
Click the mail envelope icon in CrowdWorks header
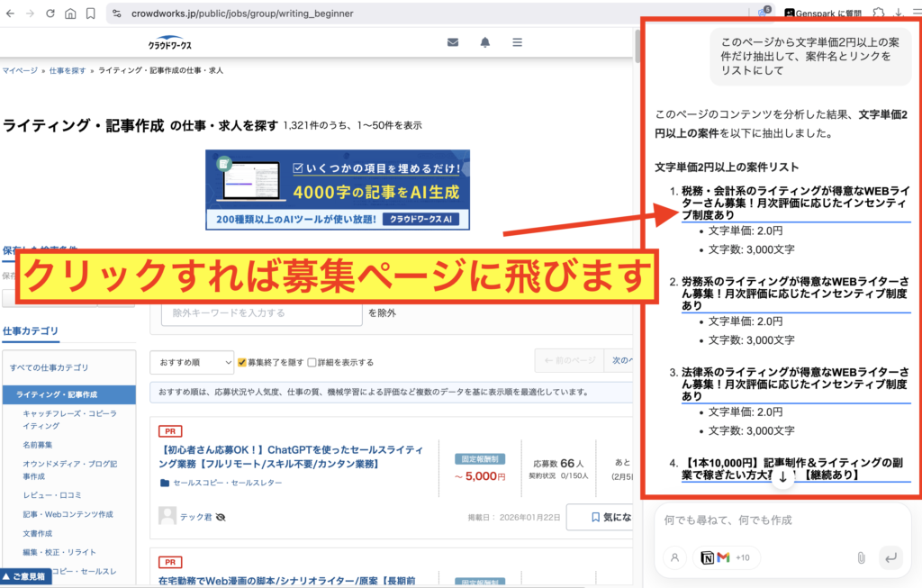point(453,42)
